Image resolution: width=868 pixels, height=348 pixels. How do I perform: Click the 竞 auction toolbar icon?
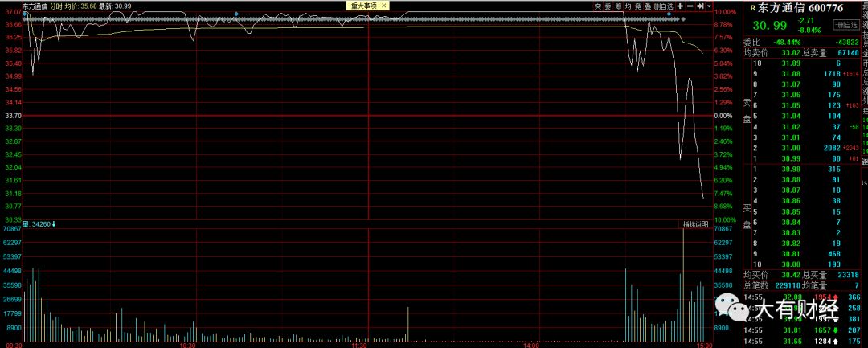point(637,6)
